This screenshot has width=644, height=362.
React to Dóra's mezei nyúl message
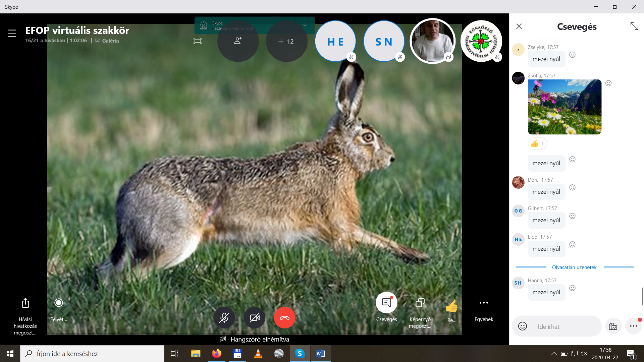point(573,187)
